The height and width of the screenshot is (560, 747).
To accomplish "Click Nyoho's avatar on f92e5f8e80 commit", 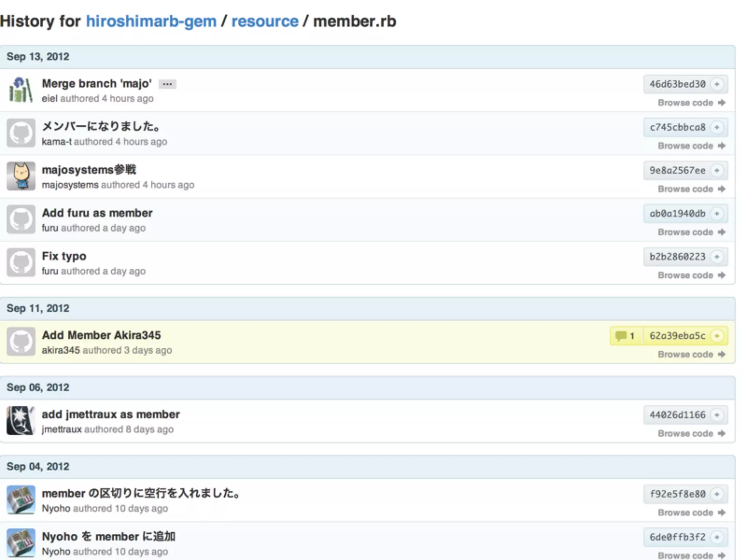I will (21, 499).
